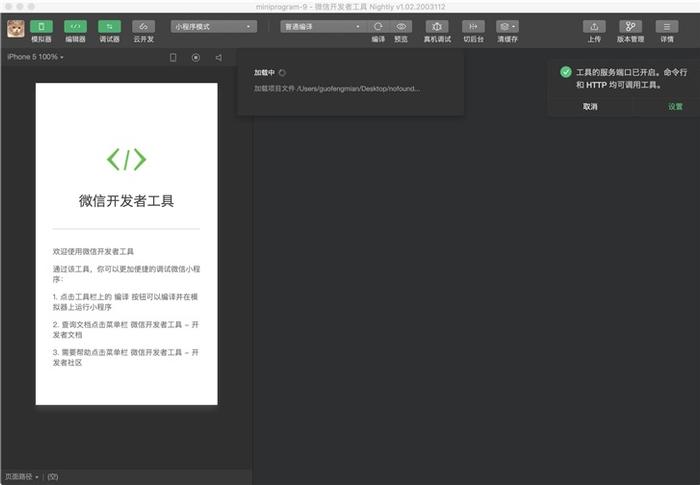Click the device rotate icon in simulator bar
Viewport: 700px width, 485px height.
tap(173, 58)
